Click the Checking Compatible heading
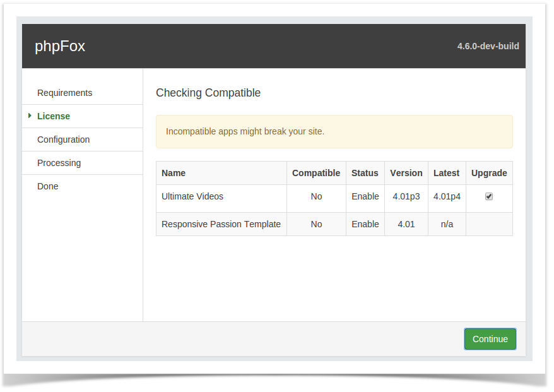Image resolution: width=554 pixels, height=392 pixels. pyautogui.click(x=208, y=93)
